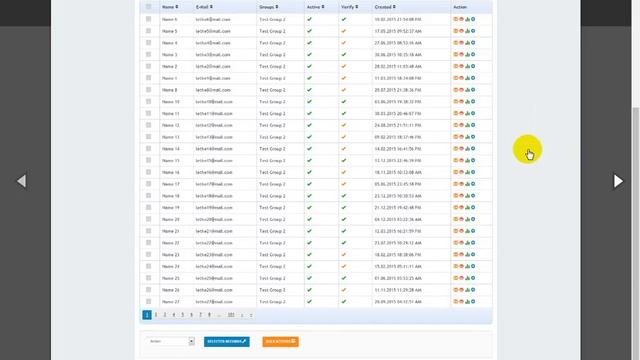This screenshot has height=360, width=640.
Task: Check the checkbox for Name 4
Action: (149, 42)
